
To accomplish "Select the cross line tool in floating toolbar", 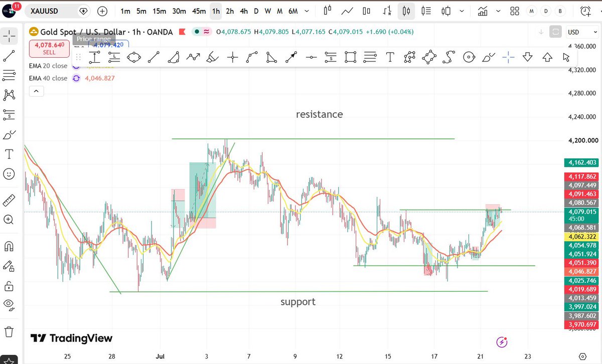I will pos(232,58).
